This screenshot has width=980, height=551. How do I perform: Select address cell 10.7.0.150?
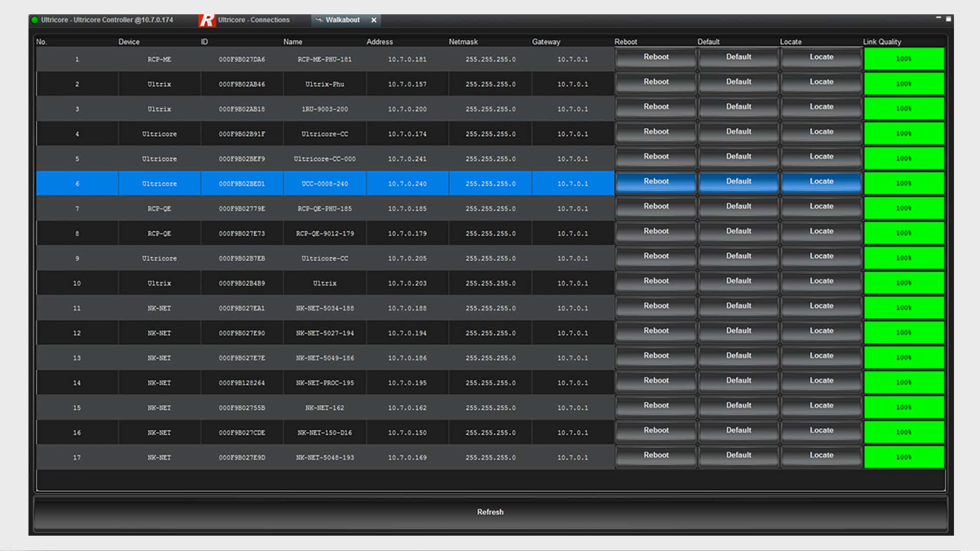click(407, 433)
